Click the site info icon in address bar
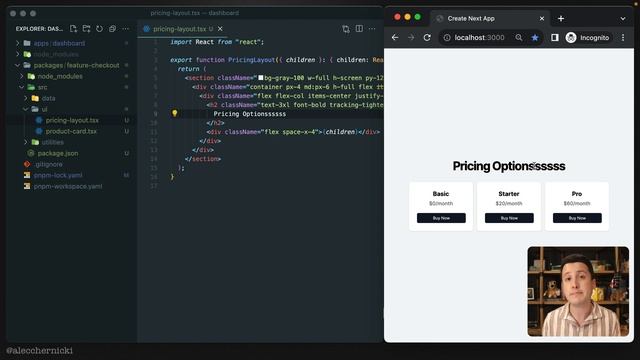This screenshot has width=640, height=360. 447,38
